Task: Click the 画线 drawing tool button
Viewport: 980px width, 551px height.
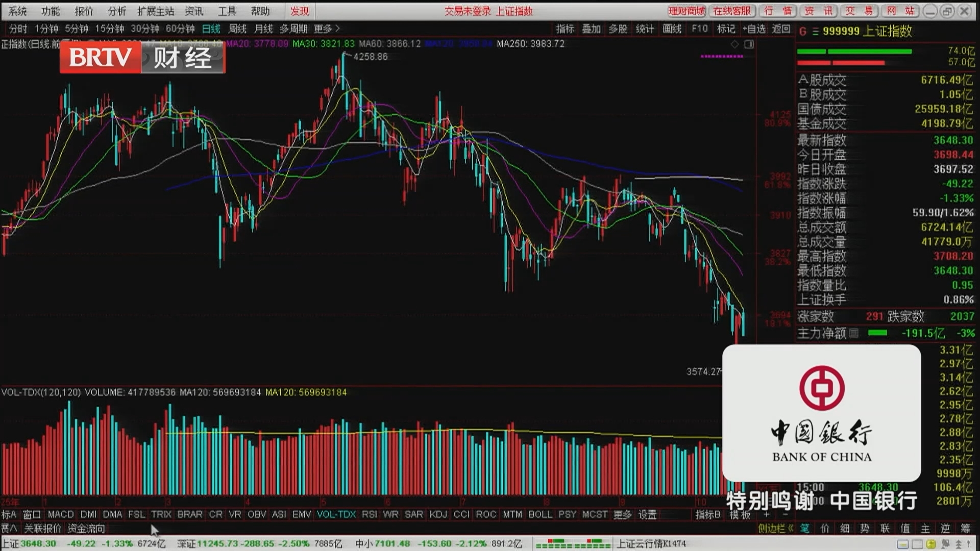Action: tap(672, 29)
